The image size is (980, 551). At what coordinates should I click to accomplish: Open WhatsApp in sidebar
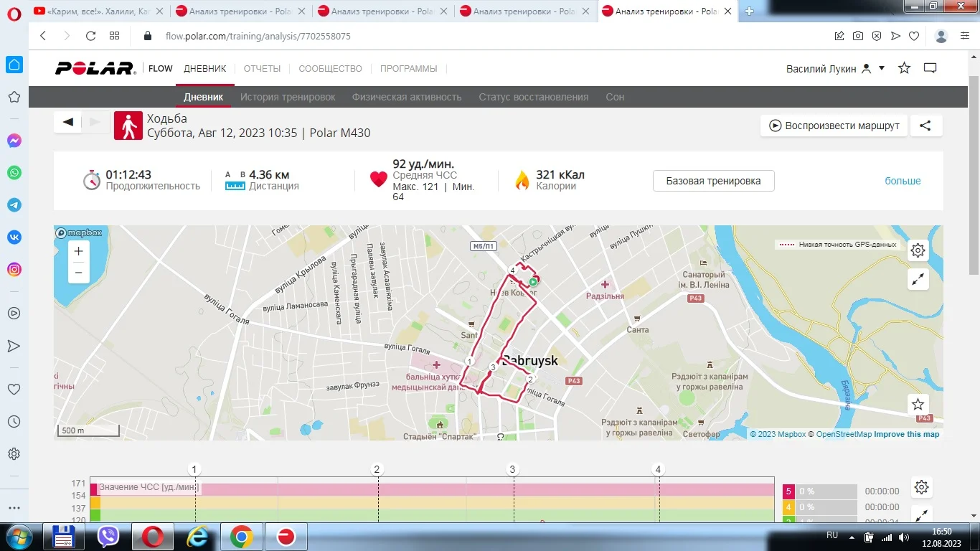pyautogui.click(x=14, y=173)
